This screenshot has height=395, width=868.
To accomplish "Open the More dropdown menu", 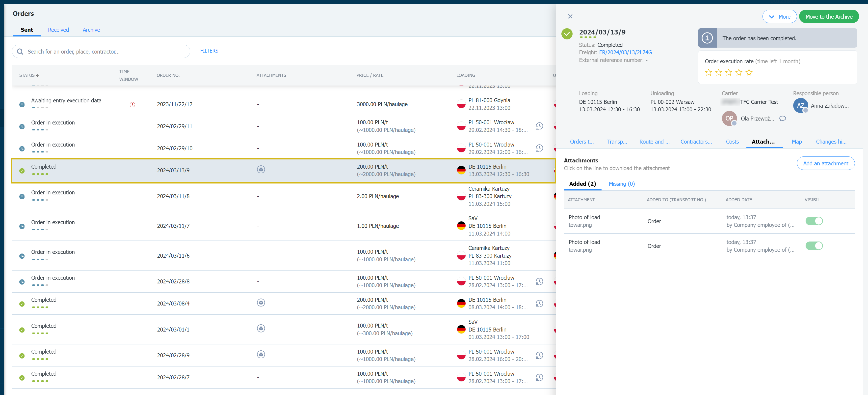I will [x=779, y=17].
